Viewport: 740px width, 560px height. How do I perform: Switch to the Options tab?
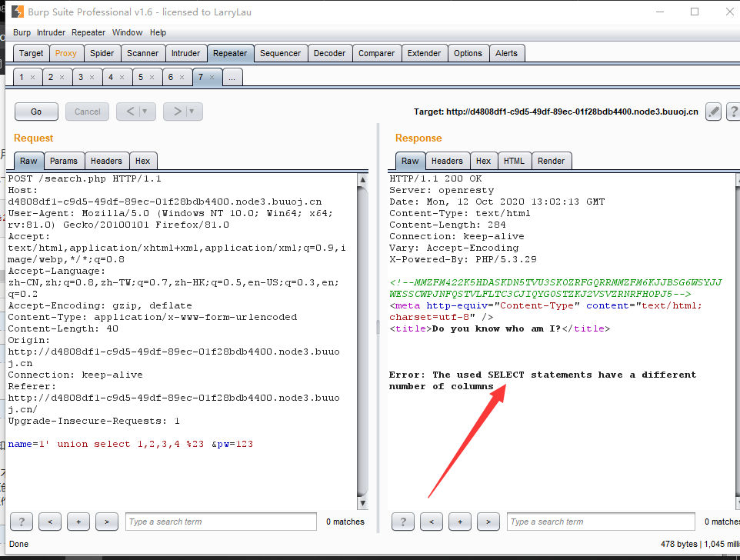click(x=468, y=53)
